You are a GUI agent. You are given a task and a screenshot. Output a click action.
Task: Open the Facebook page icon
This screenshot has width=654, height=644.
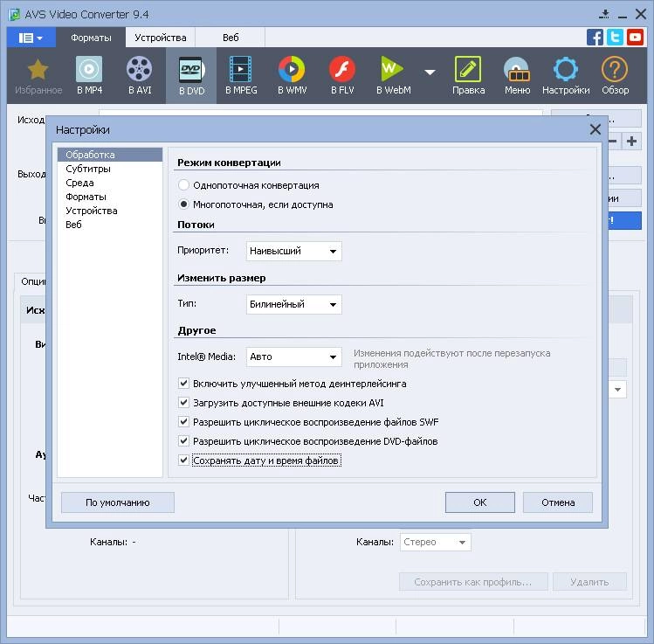click(595, 38)
